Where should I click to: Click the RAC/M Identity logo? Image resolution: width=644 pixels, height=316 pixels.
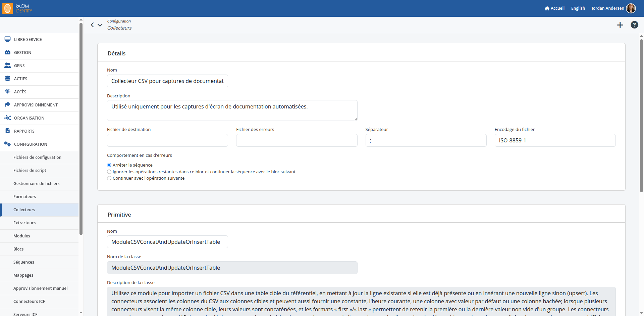(17, 8)
